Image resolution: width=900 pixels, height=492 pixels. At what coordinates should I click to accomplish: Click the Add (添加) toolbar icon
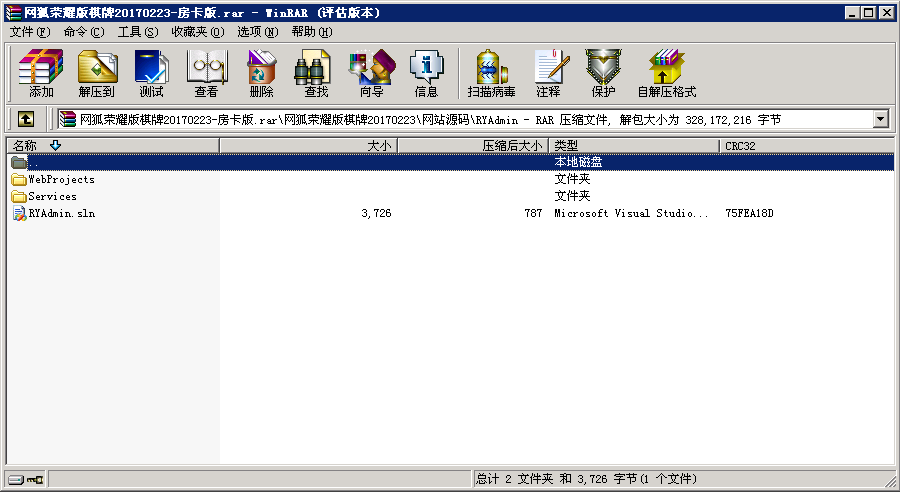point(41,73)
